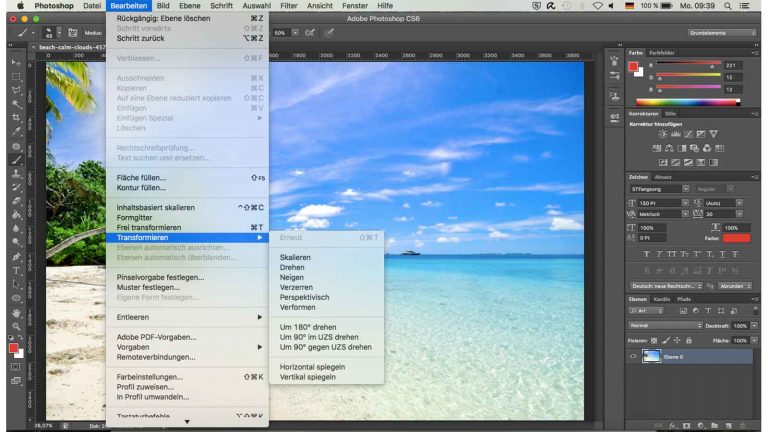The height and width of the screenshot is (432, 768).
Task: Add a Brightness/Contrast adjustment (sun icon)
Action: point(663,133)
